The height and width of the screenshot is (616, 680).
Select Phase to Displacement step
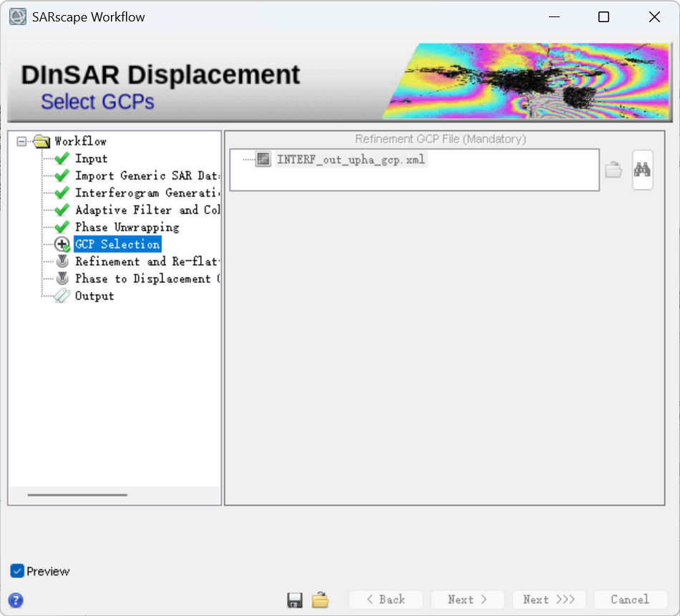click(147, 278)
